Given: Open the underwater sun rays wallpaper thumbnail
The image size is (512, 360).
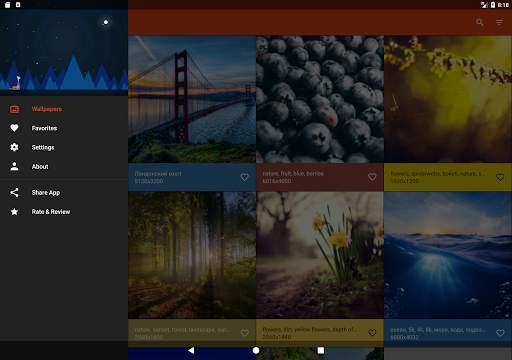Looking at the screenshot, I should [448, 255].
